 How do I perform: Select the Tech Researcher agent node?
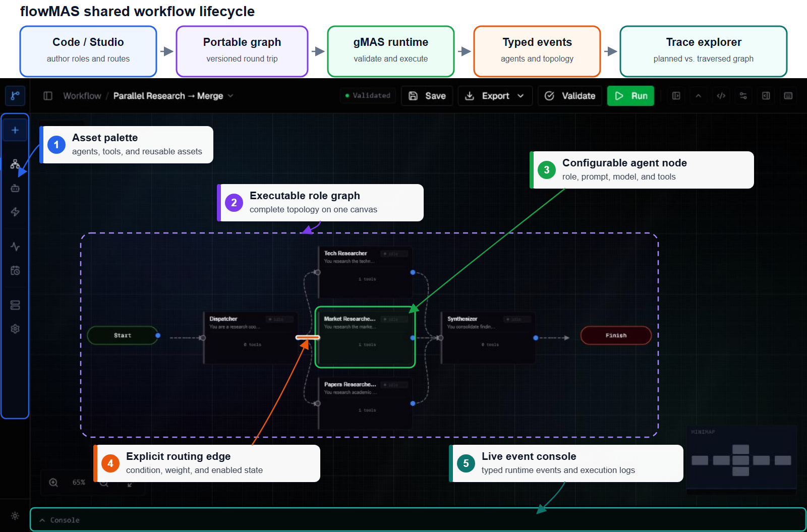point(366,272)
